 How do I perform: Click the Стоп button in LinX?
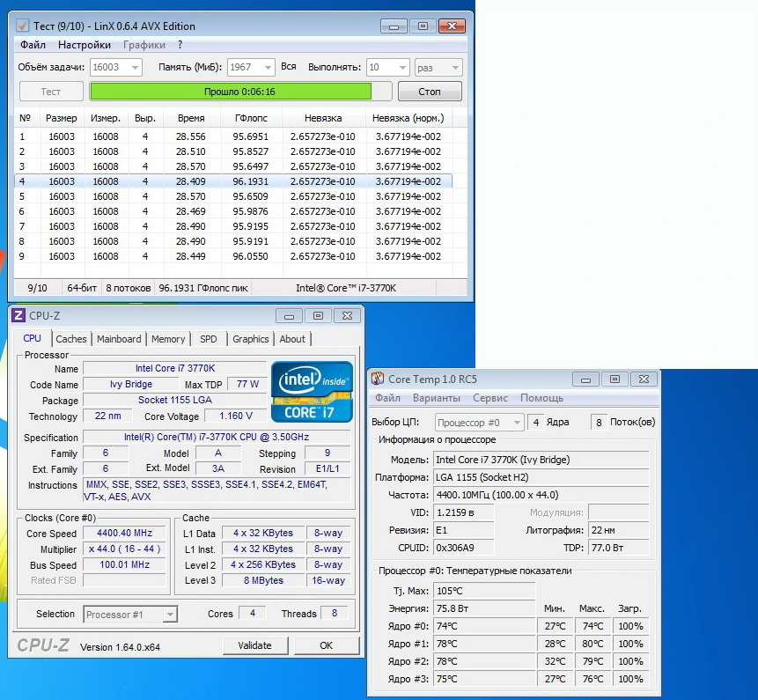click(430, 92)
